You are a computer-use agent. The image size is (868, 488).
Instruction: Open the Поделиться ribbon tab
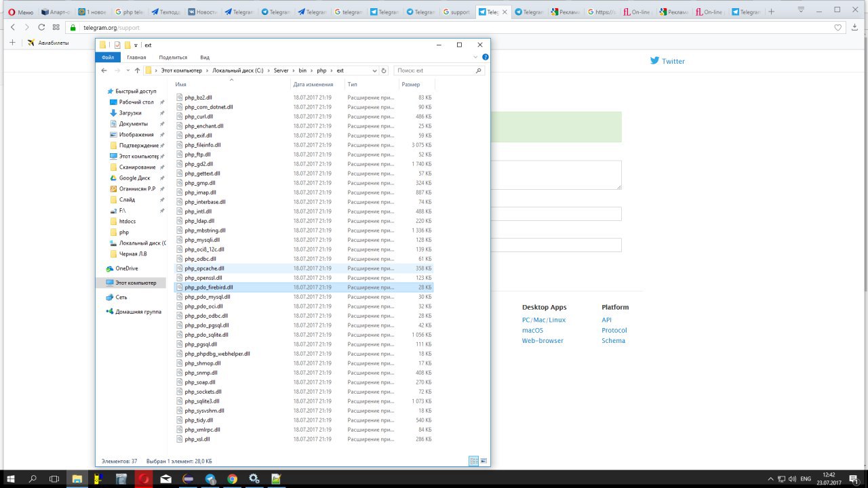[x=173, y=58]
